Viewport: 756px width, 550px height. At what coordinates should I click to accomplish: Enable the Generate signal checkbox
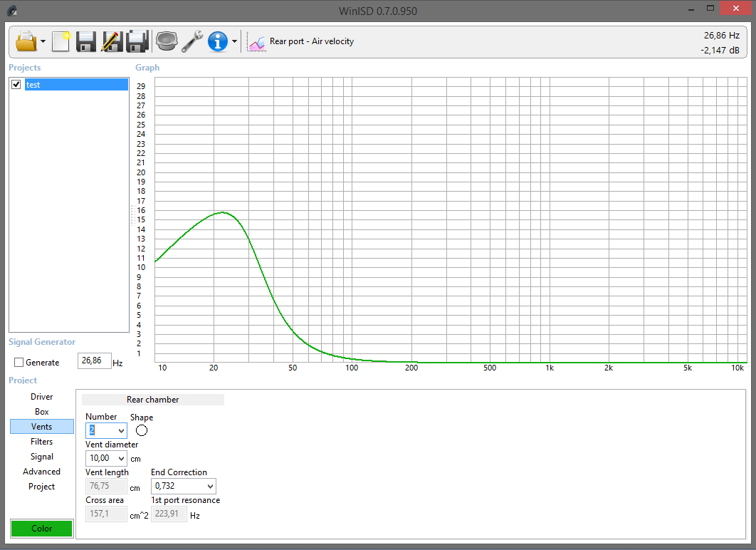pyautogui.click(x=19, y=363)
